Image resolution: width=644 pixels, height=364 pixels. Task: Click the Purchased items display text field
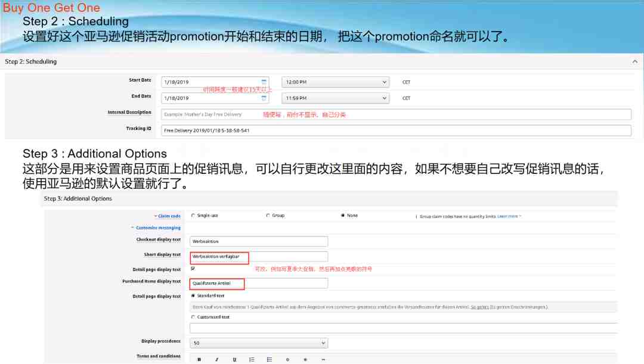click(259, 283)
